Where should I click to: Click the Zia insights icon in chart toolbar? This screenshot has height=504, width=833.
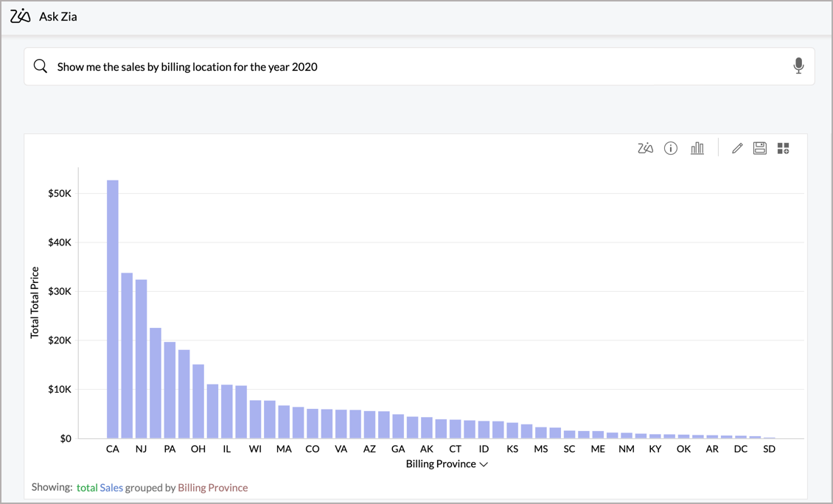point(645,149)
